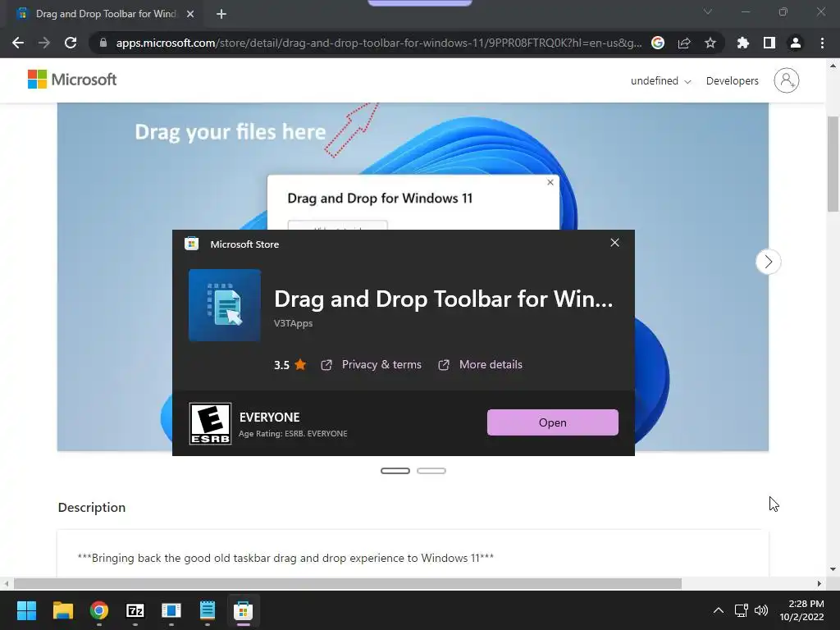
Task: Open Chrome extensions puzzle icon
Action: point(743,43)
